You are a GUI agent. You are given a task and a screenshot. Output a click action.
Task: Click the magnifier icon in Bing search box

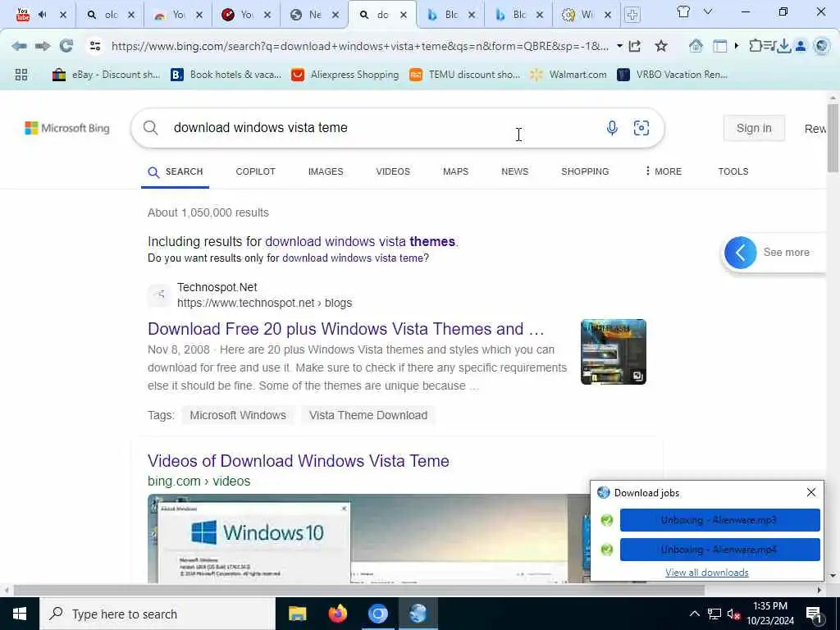pyautogui.click(x=151, y=127)
